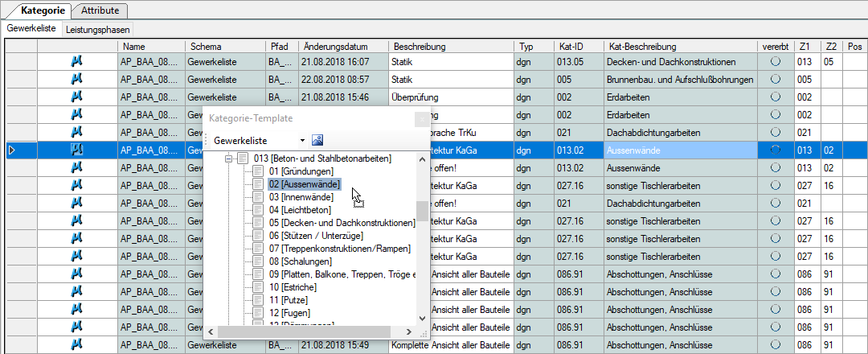Click file icon in Brunnenbau 005 row
The width and height of the screenshot is (868, 354).
[77, 80]
